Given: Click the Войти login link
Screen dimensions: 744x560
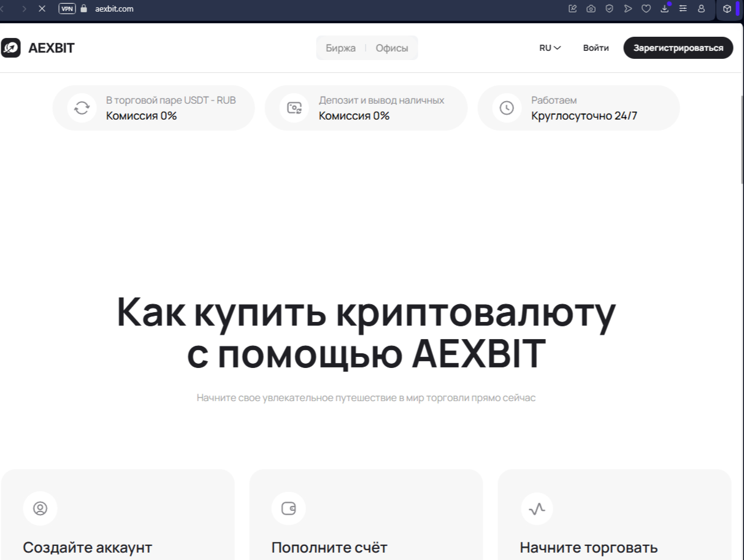Looking at the screenshot, I should click(596, 48).
